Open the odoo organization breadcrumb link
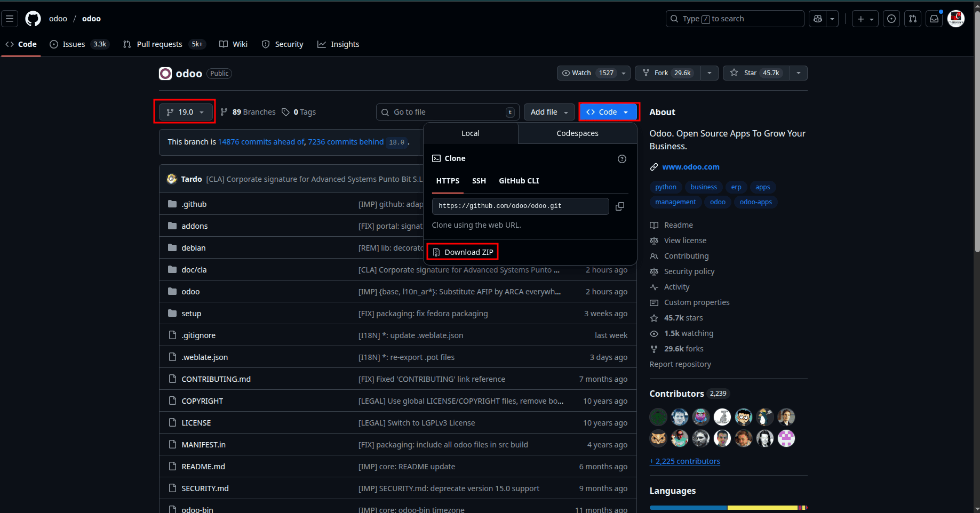This screenshot has width=980, height=513. 58,19
